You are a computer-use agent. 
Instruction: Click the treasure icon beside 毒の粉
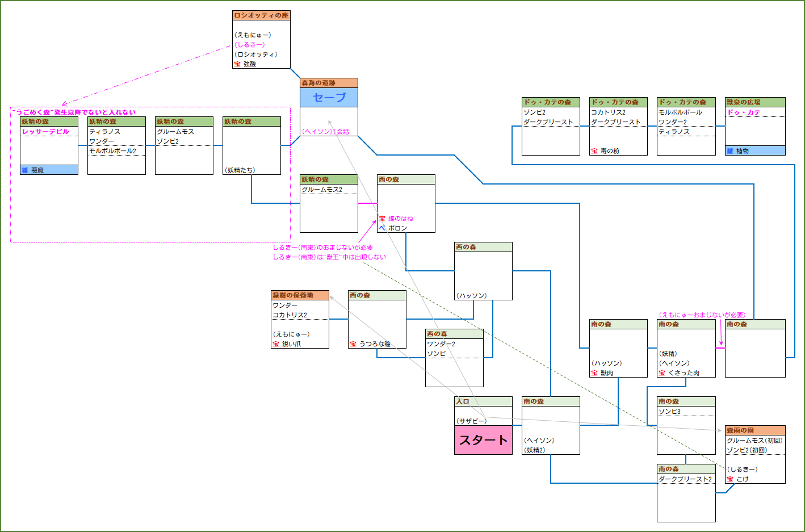click(594, 151)
